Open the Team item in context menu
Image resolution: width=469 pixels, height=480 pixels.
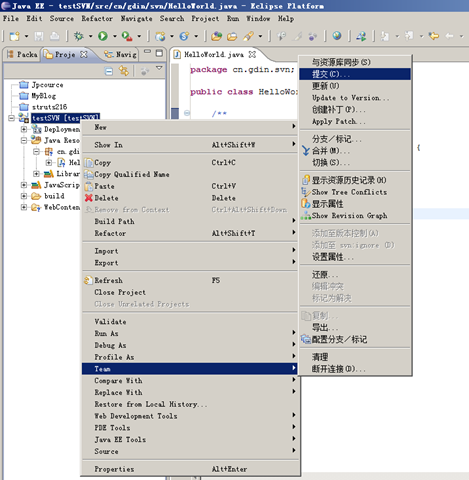tap(189, 369)
